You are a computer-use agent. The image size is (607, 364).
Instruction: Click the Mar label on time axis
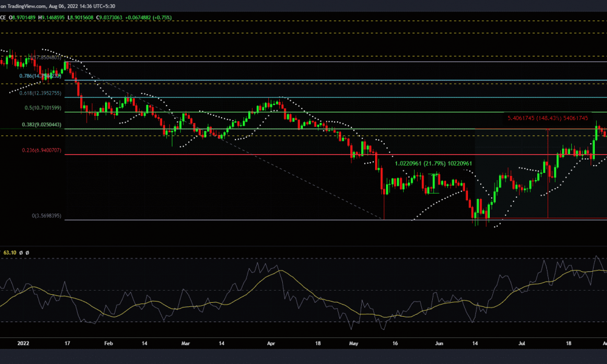coord(185,343)
